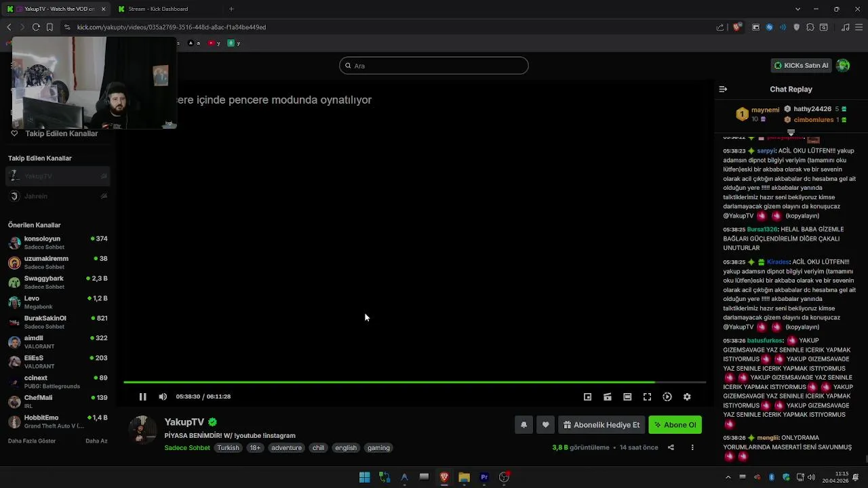Open Brave Shields lion icon

click(x=737, y=27)
